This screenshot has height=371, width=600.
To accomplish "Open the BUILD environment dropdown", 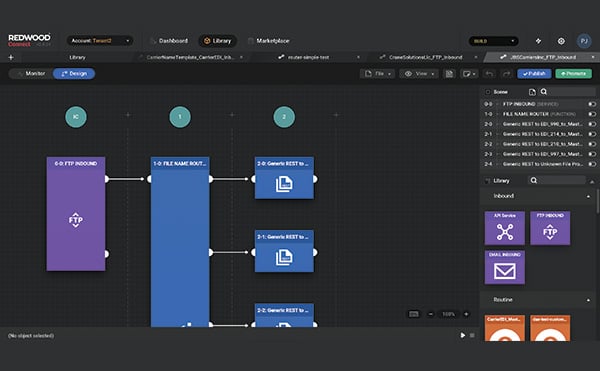I will click(494, 41).
